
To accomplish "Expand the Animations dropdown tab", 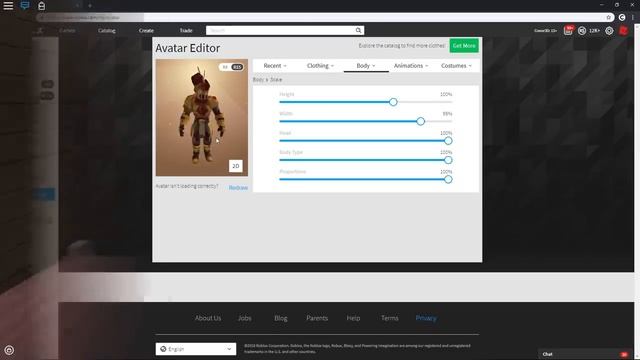I will click(x=411, y=66).
